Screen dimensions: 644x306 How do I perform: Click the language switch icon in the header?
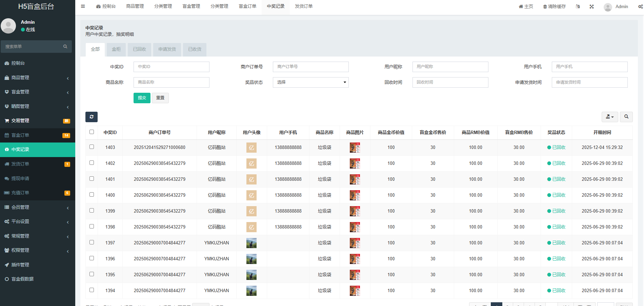578,6
